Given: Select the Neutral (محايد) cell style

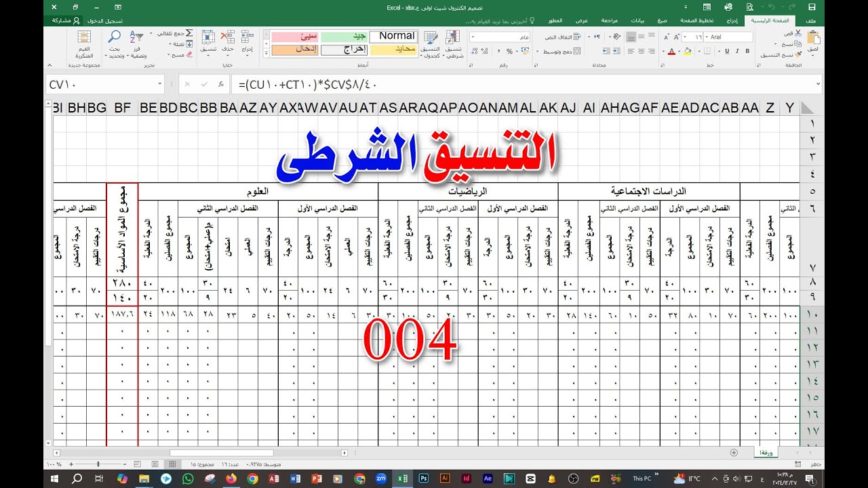Looking at the screenshot, I should tap(393, 49).
